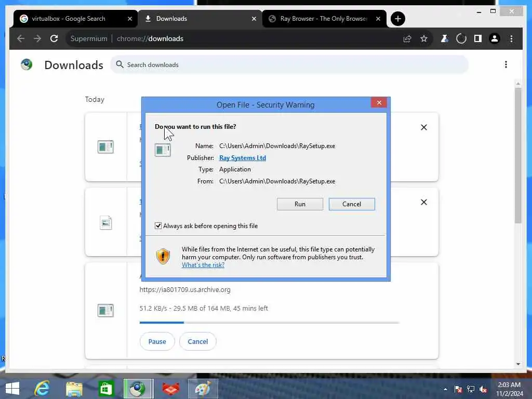Image resolution: width=532 pixels, height=399 pixels.
Task: Open the Windows Start button
Action: click(12, 389)
